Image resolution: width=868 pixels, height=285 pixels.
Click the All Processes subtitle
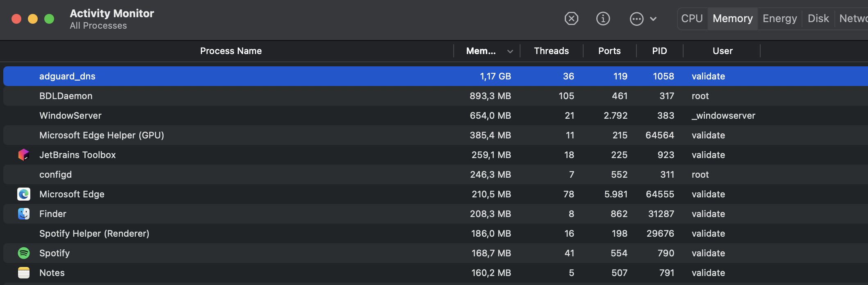coord(98,25)
